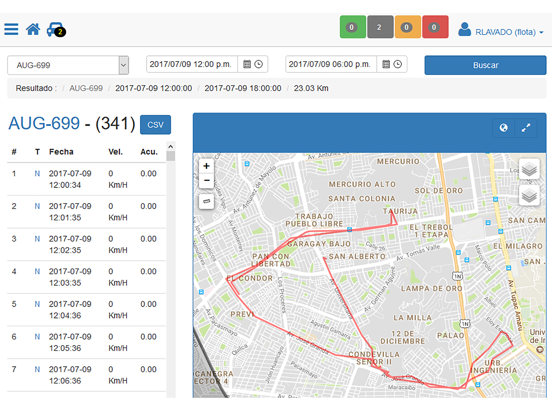Image resolution: width=552 pixels, height=414 pixels.
Task: Open the lower map layers control
Action: 529,195
